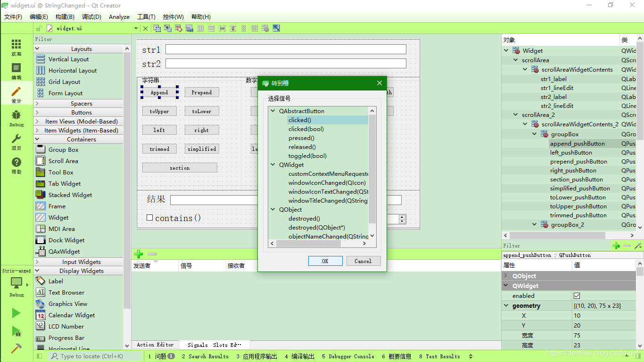Viewport: 644px width, 362px height.
Task: Expand the QObject property group
Action: (507, 276)
